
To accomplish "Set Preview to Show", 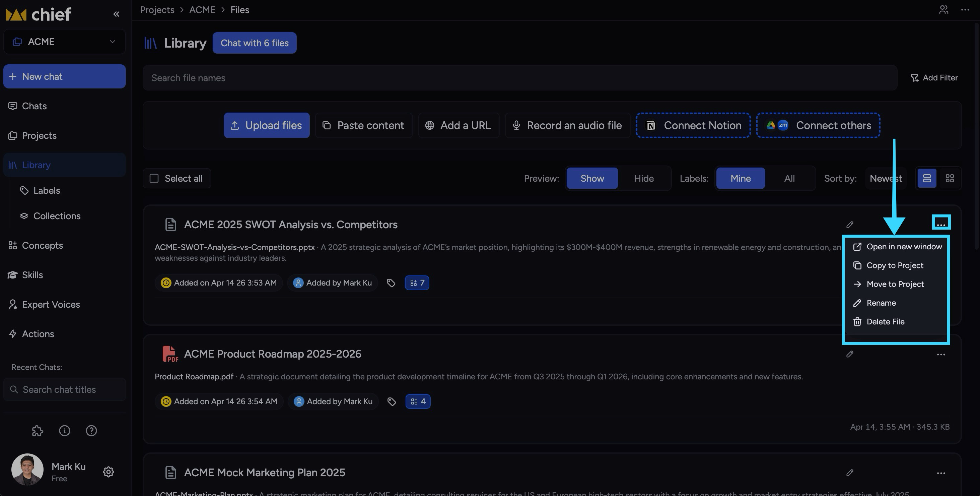I will coord(592,179).
